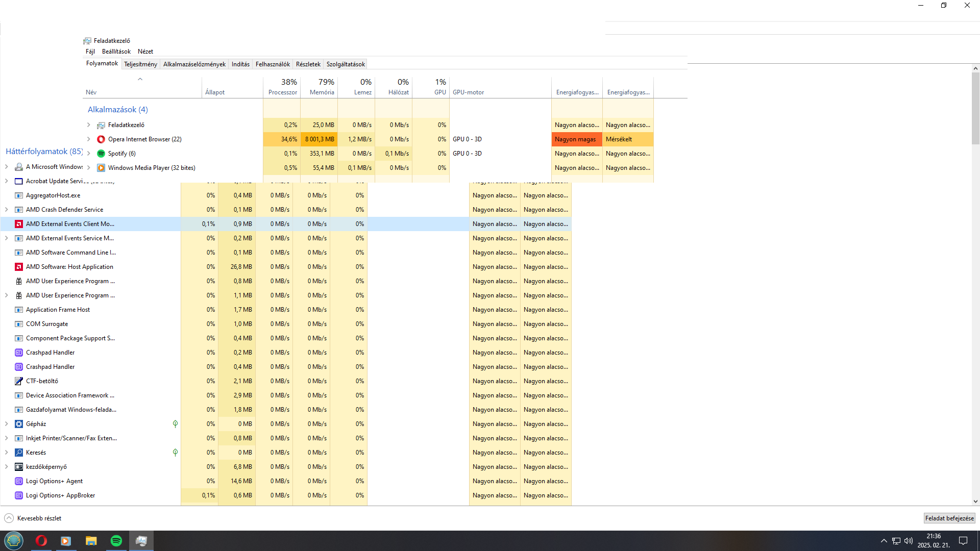Click the scrollbar up arrow
Viewport: 980px width, 551px height.
pos(975,68)
